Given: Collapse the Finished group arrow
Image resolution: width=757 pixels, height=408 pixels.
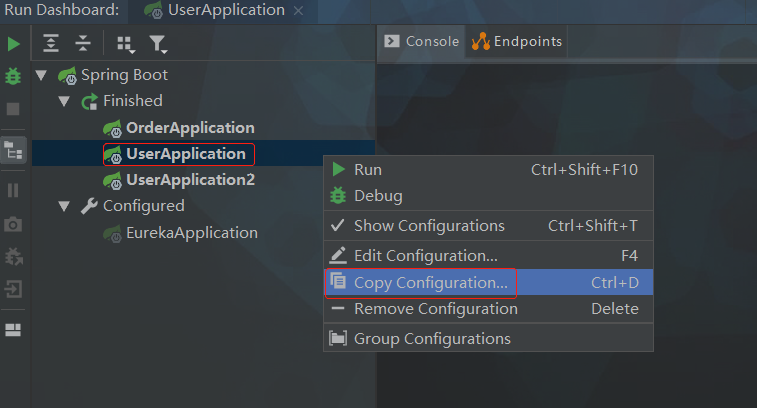Looking at the screenshot, I should click(65, 101).
